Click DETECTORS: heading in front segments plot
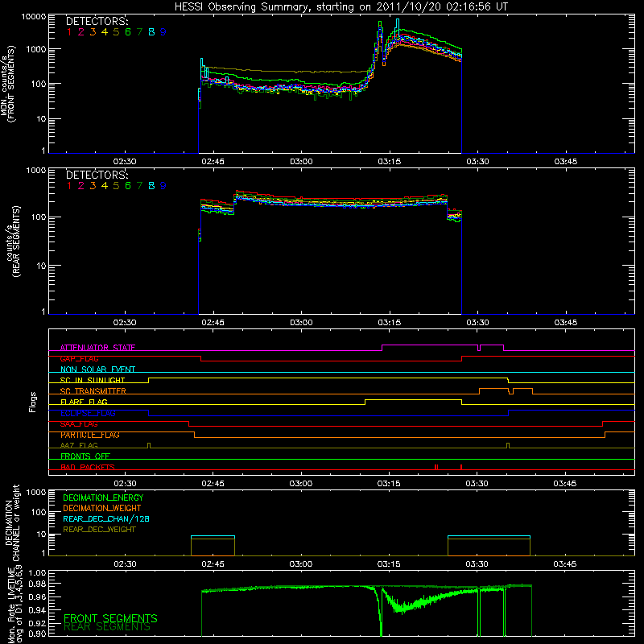 tap(97, 21)
